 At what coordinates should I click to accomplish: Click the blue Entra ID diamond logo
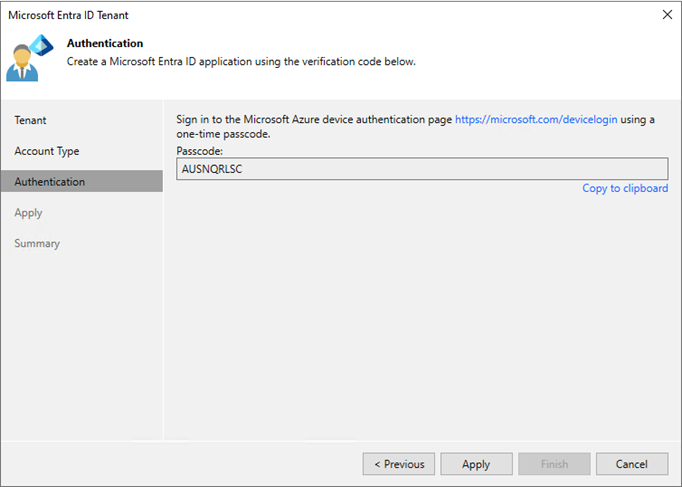(42, 45)
